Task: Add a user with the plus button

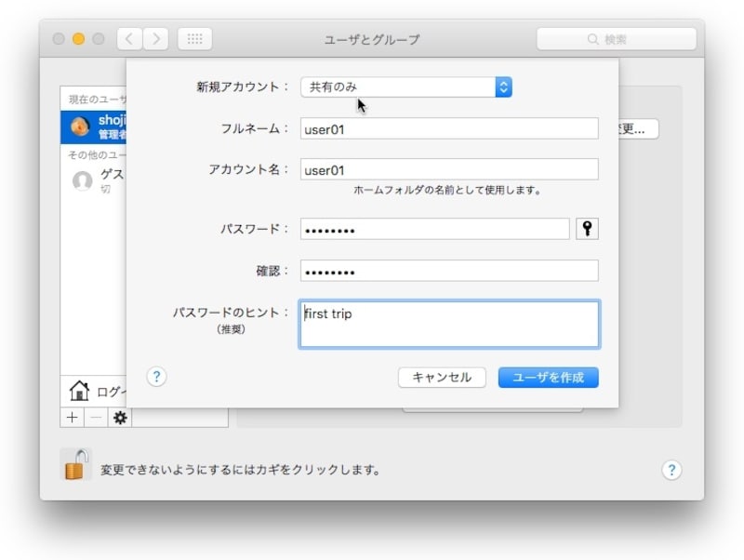Action: pyautogui.click(x=73, y=418)
